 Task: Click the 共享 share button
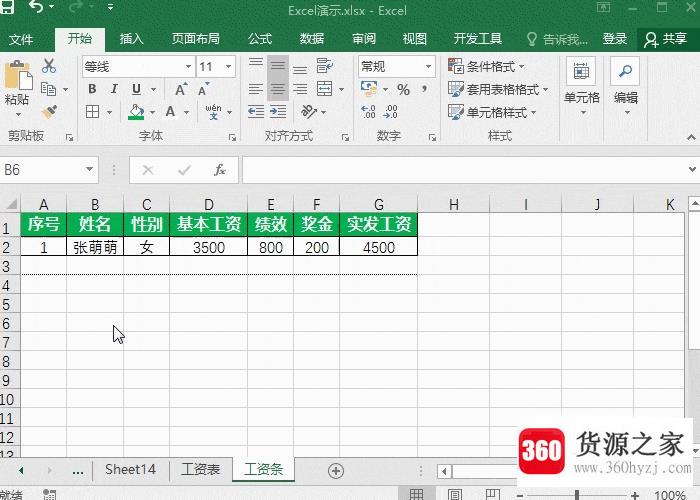click(x=666, y=39)
